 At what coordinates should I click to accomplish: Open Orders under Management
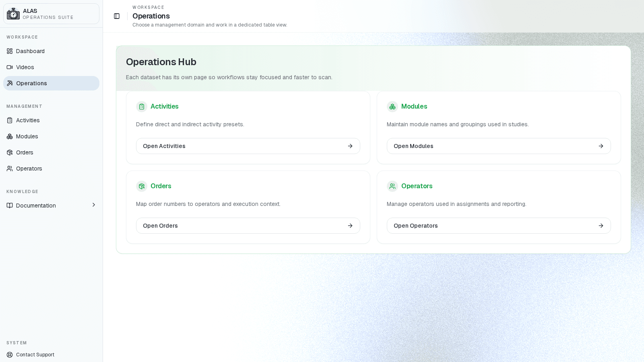coord(51,152)
